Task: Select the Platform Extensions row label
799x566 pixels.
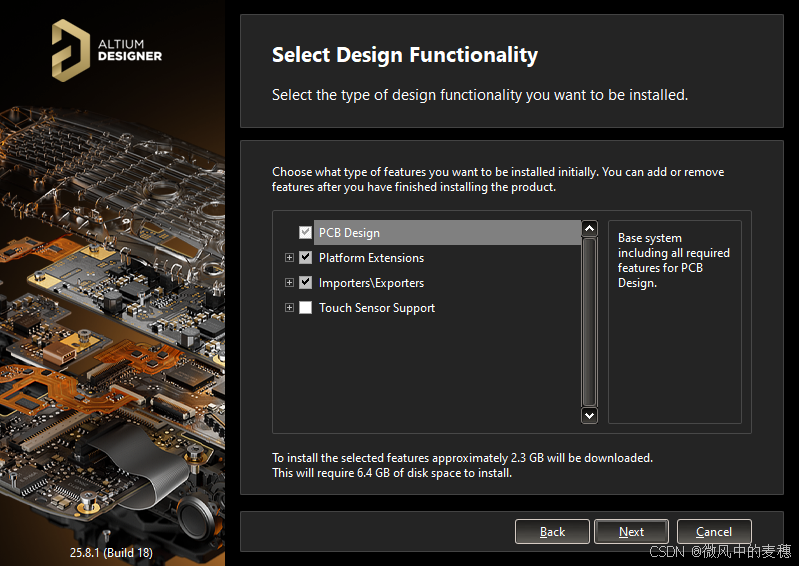Action: (x=371, y=258)
